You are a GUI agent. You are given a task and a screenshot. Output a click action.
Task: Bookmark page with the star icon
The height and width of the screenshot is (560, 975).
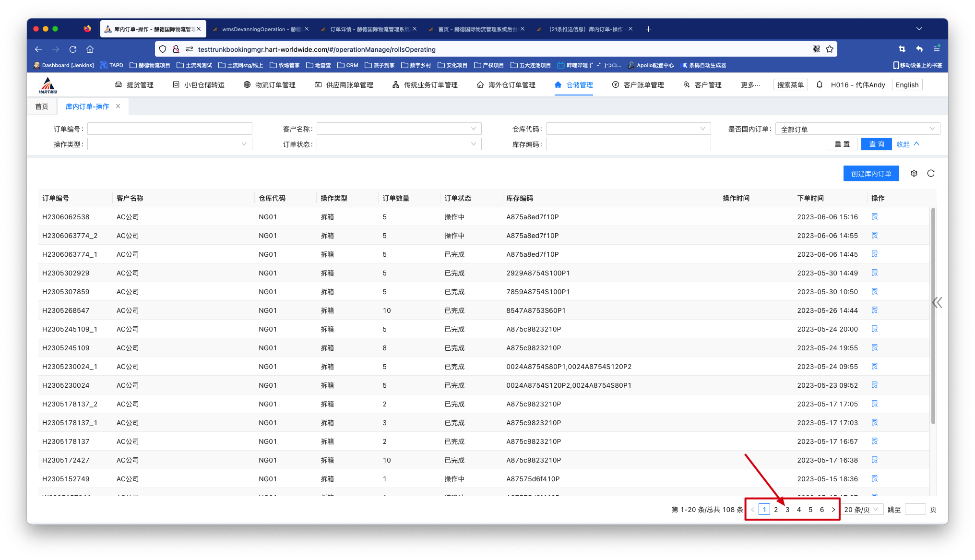830,49
